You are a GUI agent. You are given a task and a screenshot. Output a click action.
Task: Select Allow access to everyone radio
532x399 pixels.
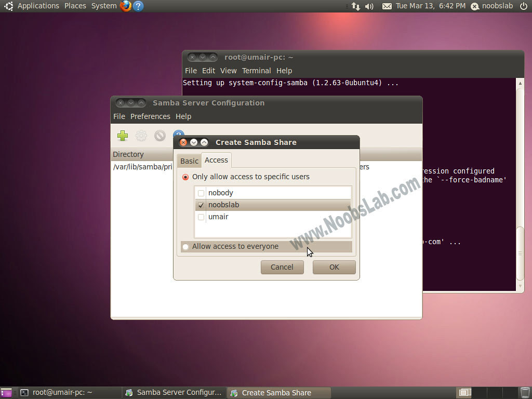coord(185,247)
